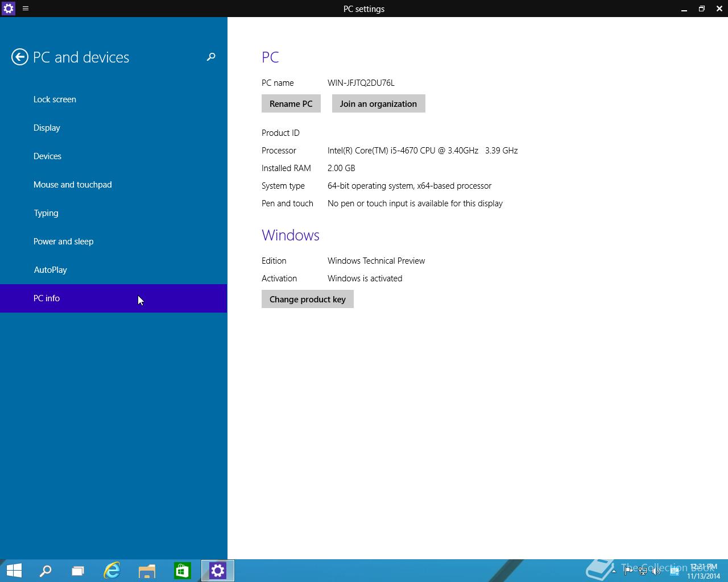Open the search magnifier in the settings sidebar
The height and width of the screenshot is (582, 728).
pyautogui.click(x=211, y=57)
